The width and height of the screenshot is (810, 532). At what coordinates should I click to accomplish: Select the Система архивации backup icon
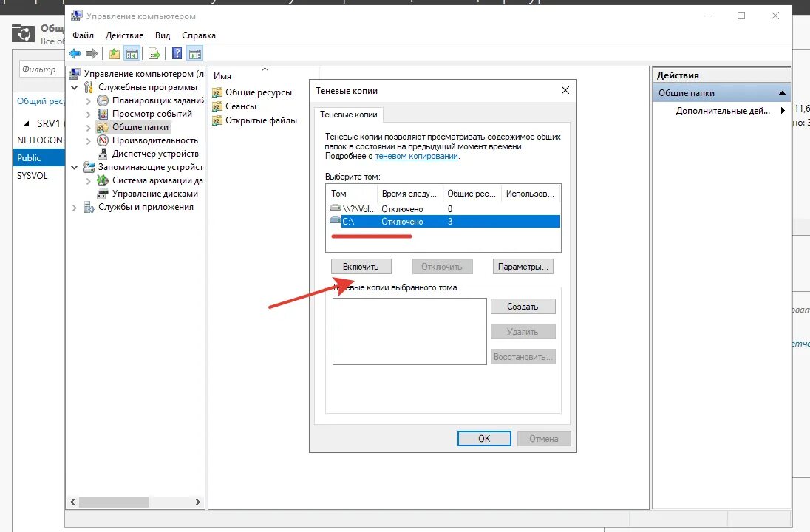point(103,180)
